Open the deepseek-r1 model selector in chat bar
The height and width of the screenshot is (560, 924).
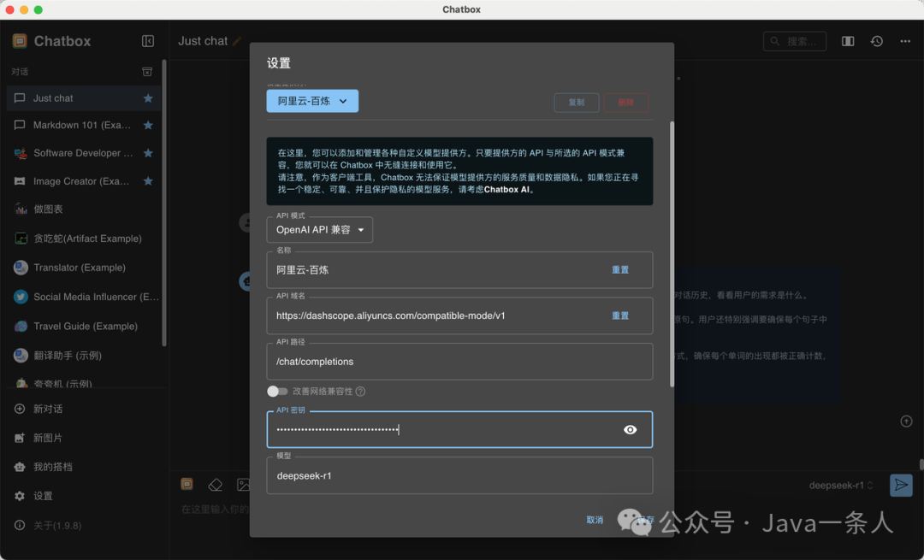click(841, 486)
